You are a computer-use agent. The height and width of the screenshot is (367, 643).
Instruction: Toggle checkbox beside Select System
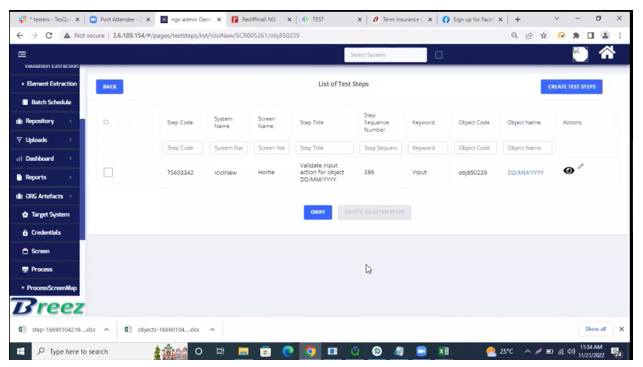click(439, 55)
